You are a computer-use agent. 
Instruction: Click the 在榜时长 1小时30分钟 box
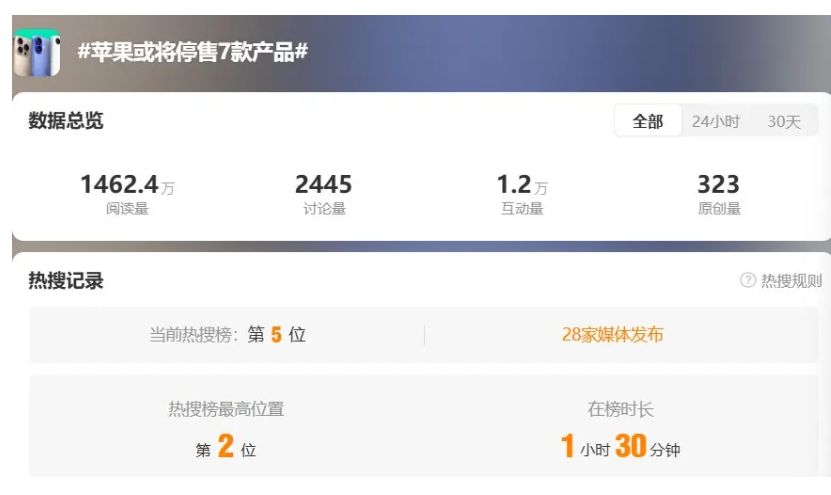pyautogui.click(x=620, y=427)
